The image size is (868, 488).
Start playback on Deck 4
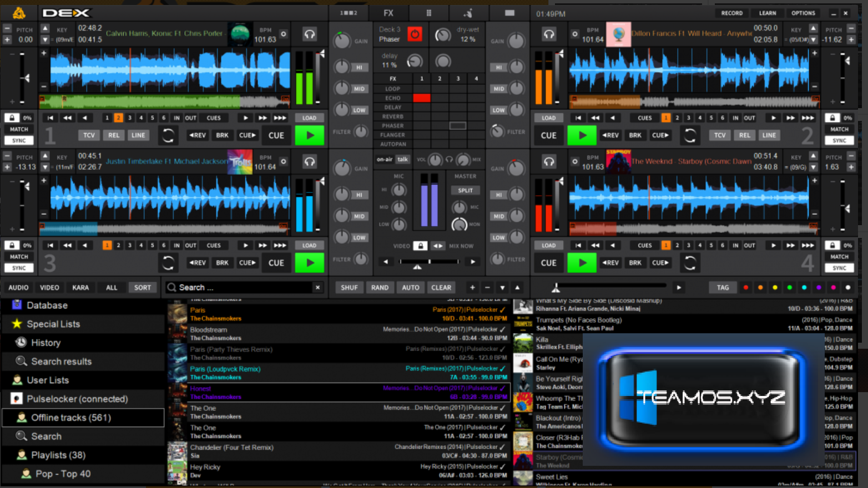[582, 263]
